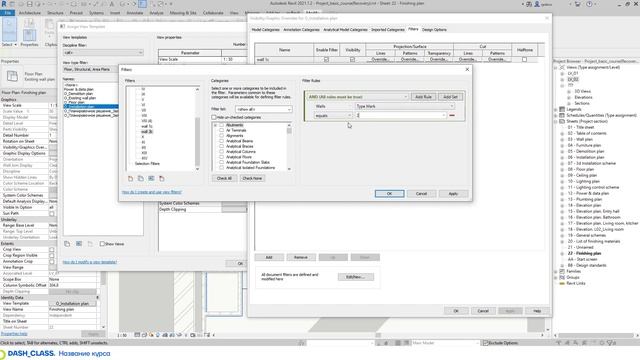The image size is (640, 360).
Task: Click Rename icon in Assign View Template window
Action: click(x=79, y=244)
